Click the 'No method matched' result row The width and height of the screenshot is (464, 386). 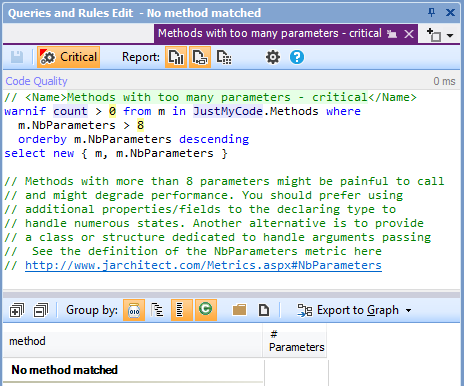133,370
